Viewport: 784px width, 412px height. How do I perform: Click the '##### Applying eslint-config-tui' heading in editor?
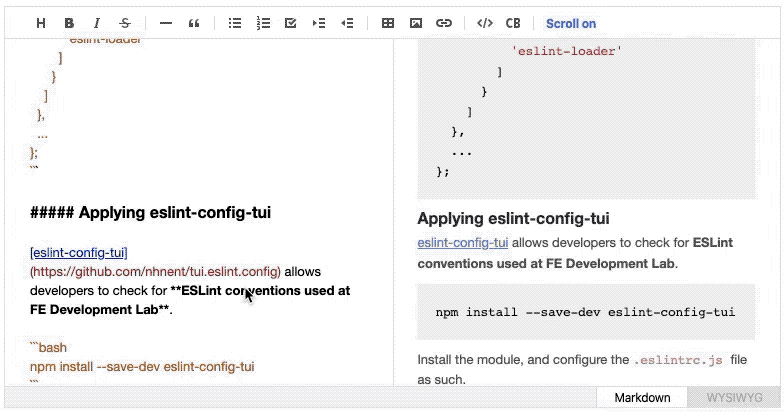coord(150,212)
